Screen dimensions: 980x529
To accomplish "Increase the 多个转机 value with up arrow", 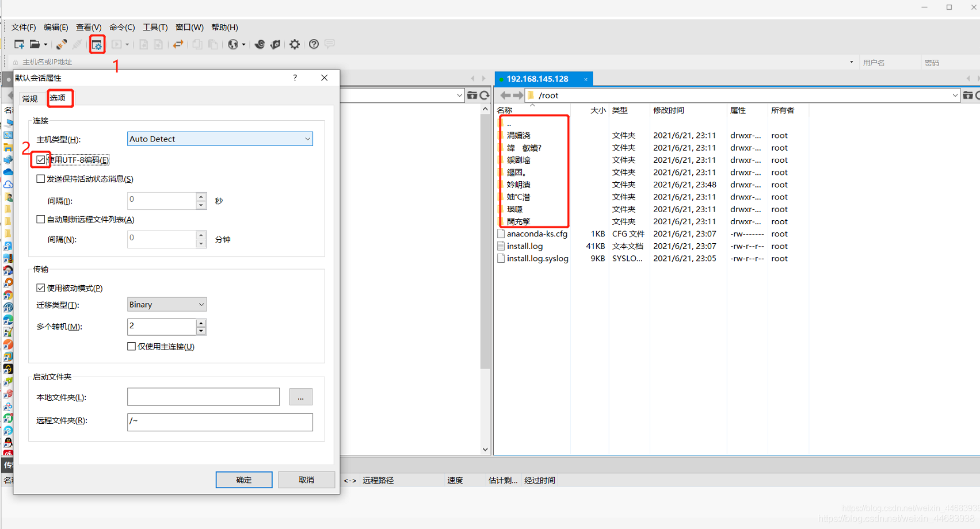I will [x=201, y=323].
